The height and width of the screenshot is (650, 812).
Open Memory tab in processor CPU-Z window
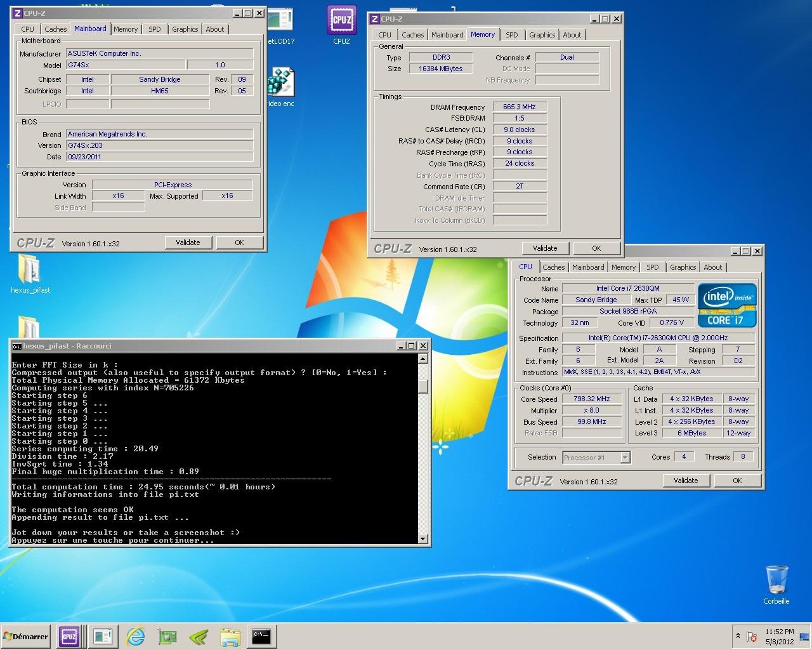624,267
